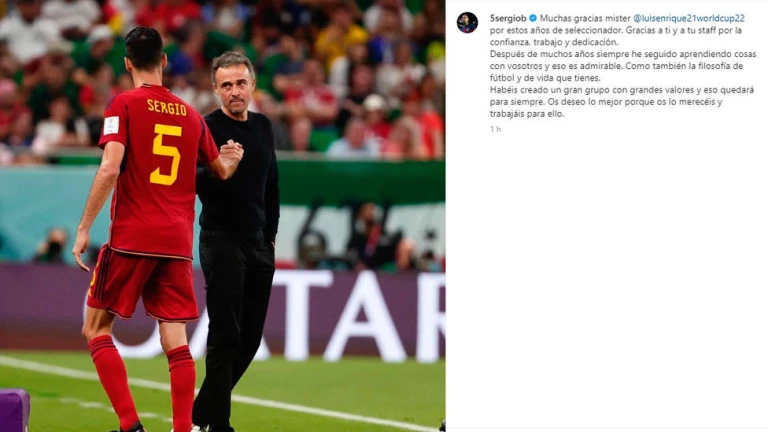Follow the @luisenrique21worldcup22 mention link

tap(689, 18)
